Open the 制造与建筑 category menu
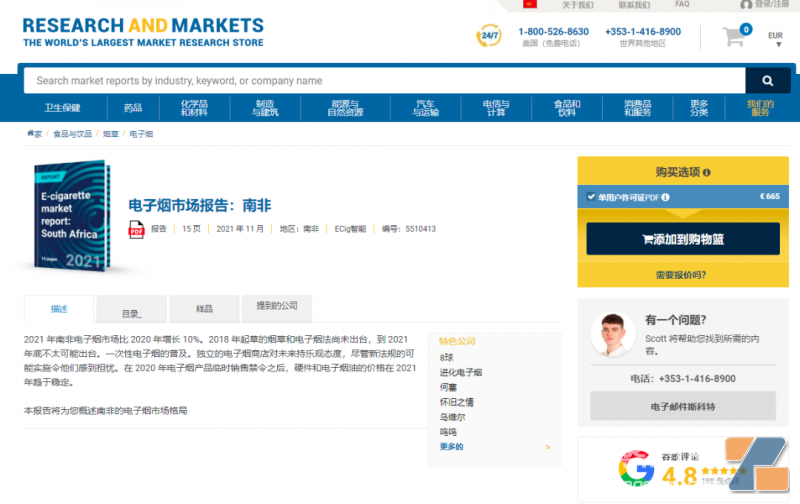The height and width of the screenshot is (504, 800). pyautogui.click(x=265, y=108)
